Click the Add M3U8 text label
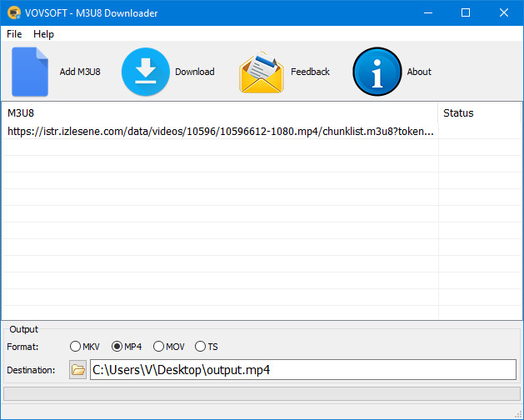The width and height of the screenshot is (524, 420). click(80, 72)
